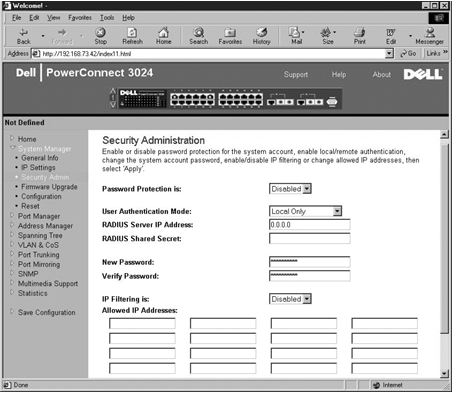The image size is (462, 402).
Task: Open the View menu
Action: coord(53,18)
